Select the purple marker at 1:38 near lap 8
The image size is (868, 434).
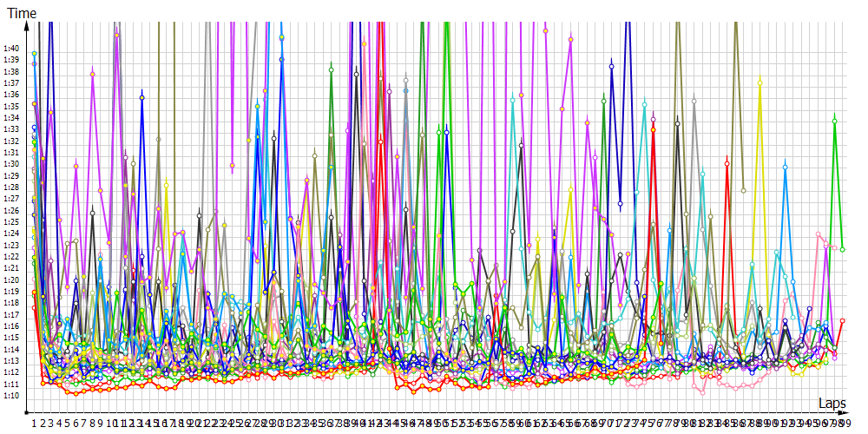click(x=92, y=75)
